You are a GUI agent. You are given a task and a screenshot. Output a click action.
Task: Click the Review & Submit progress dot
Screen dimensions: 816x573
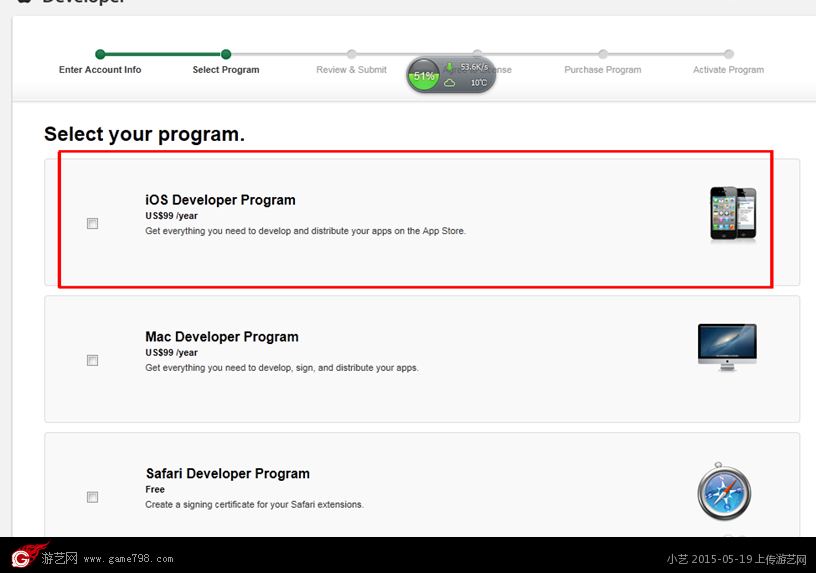click(x=352, y=54)
